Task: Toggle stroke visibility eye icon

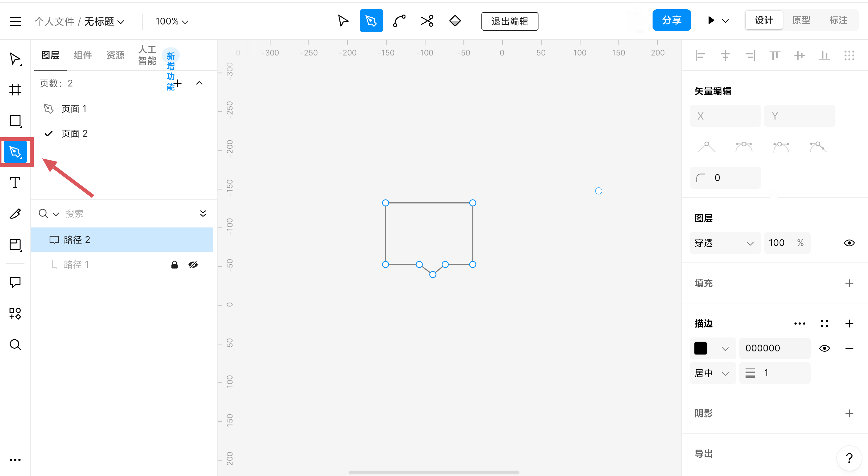Action: 824,348
